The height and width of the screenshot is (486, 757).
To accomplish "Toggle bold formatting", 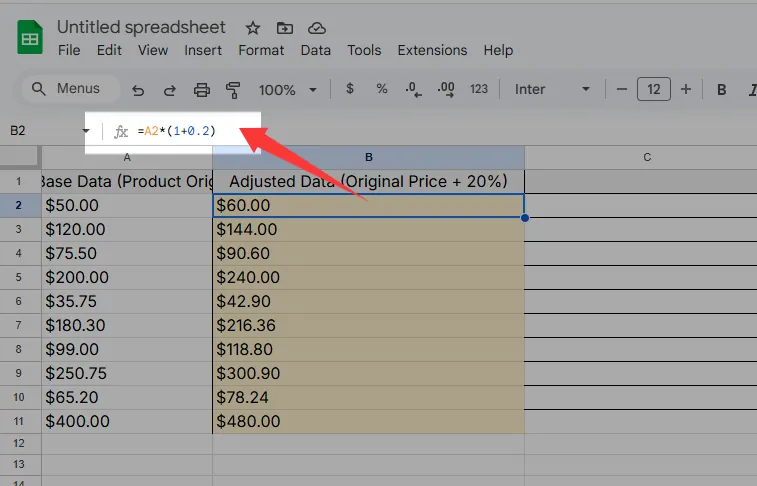I will point(721,89).
